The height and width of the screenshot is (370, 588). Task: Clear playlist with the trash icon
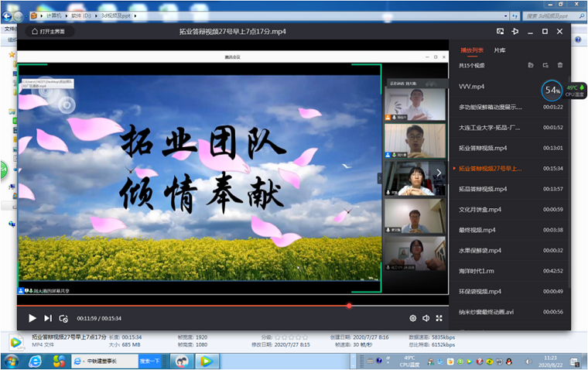[560, 65]
